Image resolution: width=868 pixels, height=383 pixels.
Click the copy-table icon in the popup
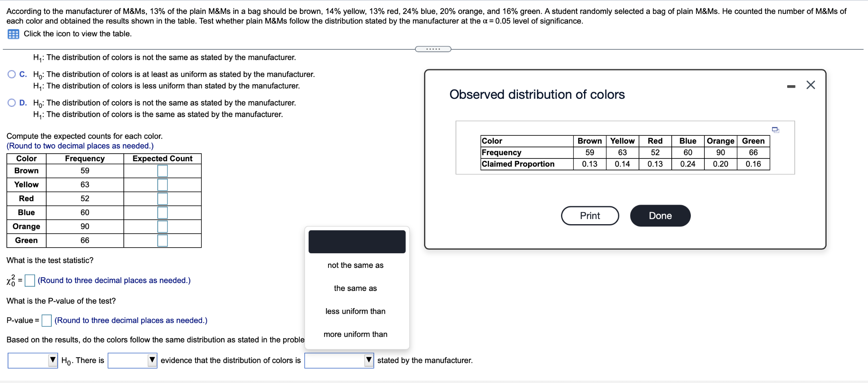pos(775,130)
